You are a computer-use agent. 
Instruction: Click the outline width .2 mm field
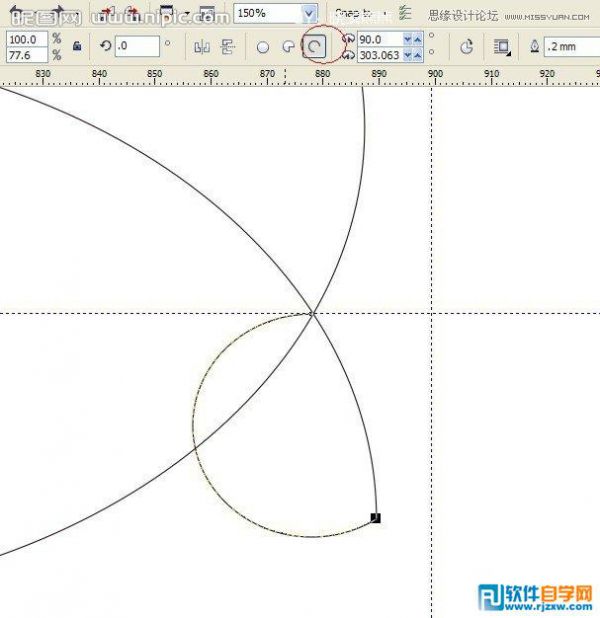(572, 47)
